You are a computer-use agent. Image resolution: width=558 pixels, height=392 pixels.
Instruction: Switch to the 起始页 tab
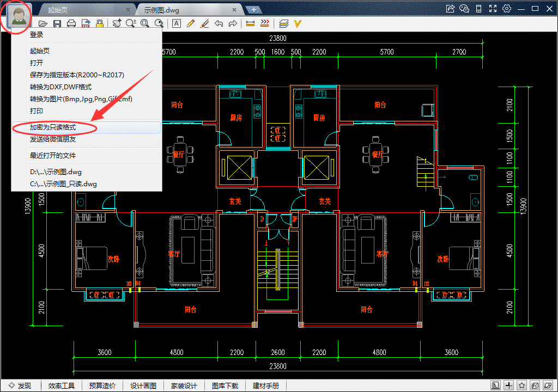pyautogui.click(x=58, y=10)
